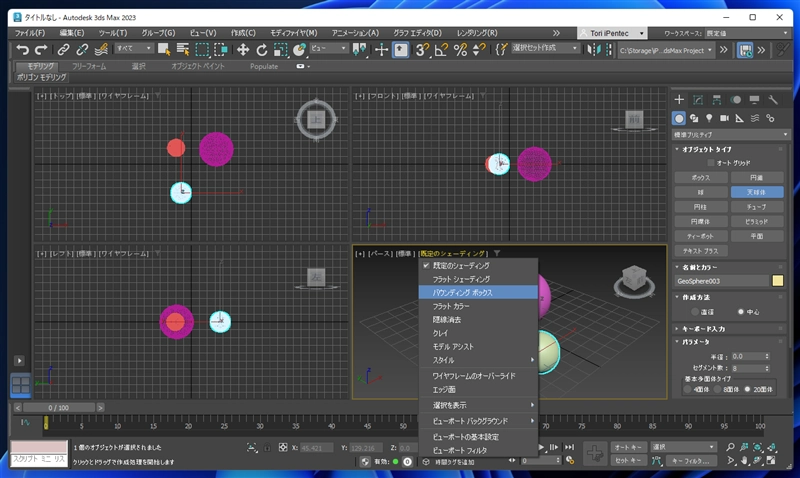Collapse the 名前とカラー rollout
Image resolution: width=800 pixels, height=478 pixels.
(699, 267)
